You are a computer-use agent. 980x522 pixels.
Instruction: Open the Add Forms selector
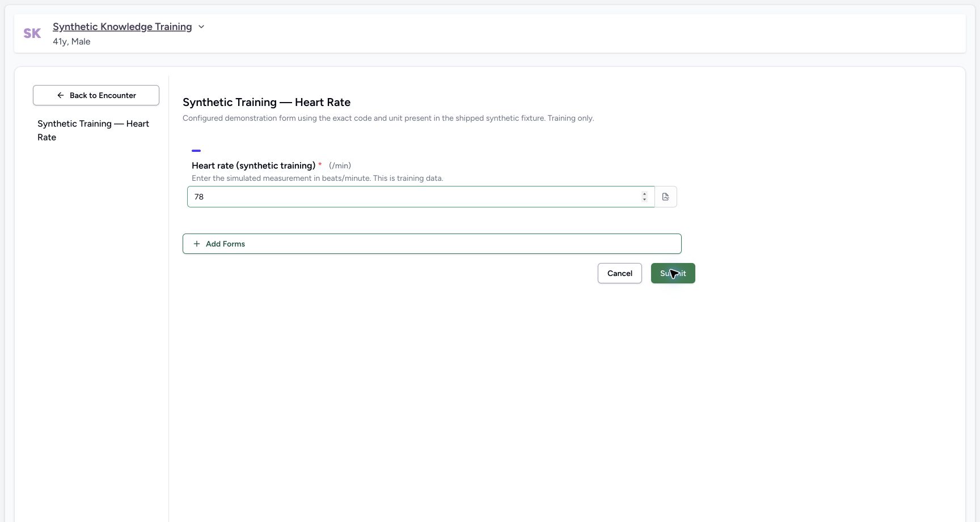click(432, 244)
